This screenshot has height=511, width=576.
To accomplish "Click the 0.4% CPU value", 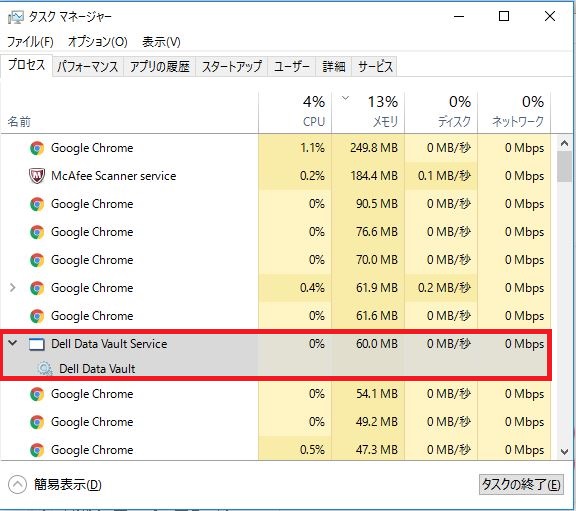I will [x=312, y=288].
